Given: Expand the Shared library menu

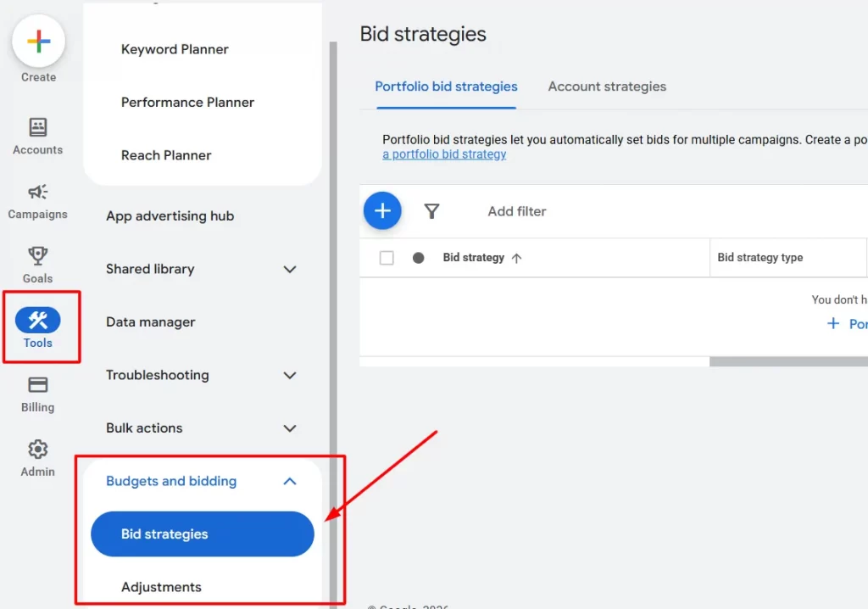Looking at the screenshot, I should click(291, 269).
